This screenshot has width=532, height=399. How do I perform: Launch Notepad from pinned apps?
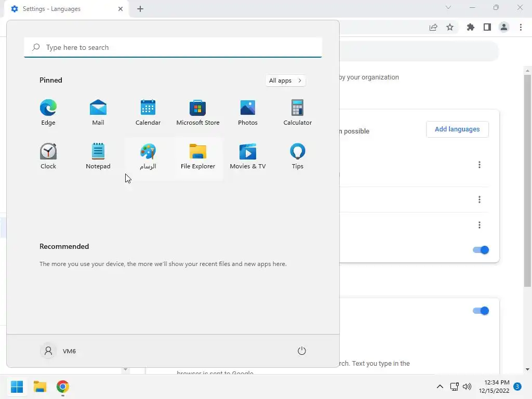pos(98,156)
